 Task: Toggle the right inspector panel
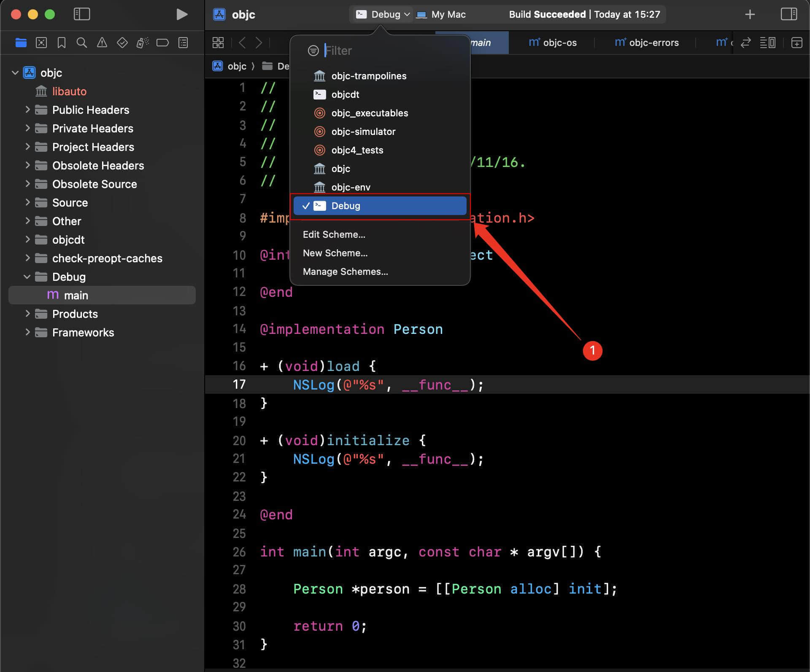[x=788, y=14]
